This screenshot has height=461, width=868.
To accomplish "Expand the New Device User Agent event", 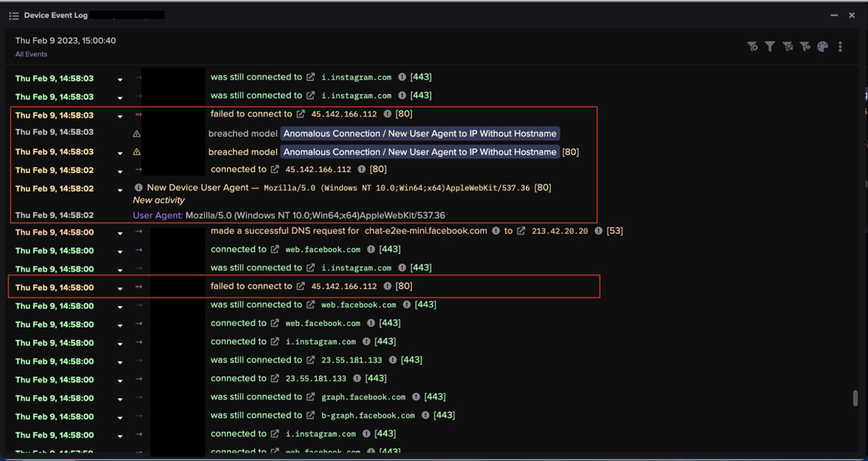I will point(120,189).
